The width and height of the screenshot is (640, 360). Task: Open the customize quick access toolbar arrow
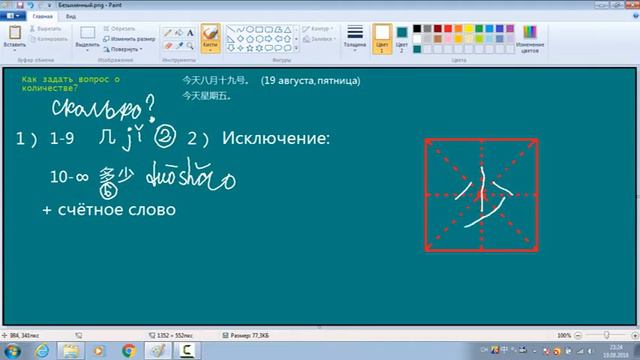(x=49, y=5)
